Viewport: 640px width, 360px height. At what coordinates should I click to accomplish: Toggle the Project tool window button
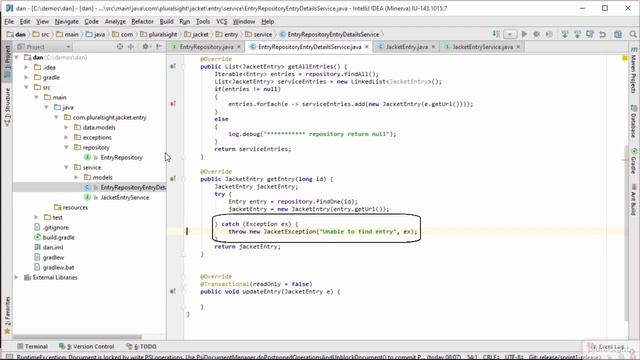tap(7, 62)
